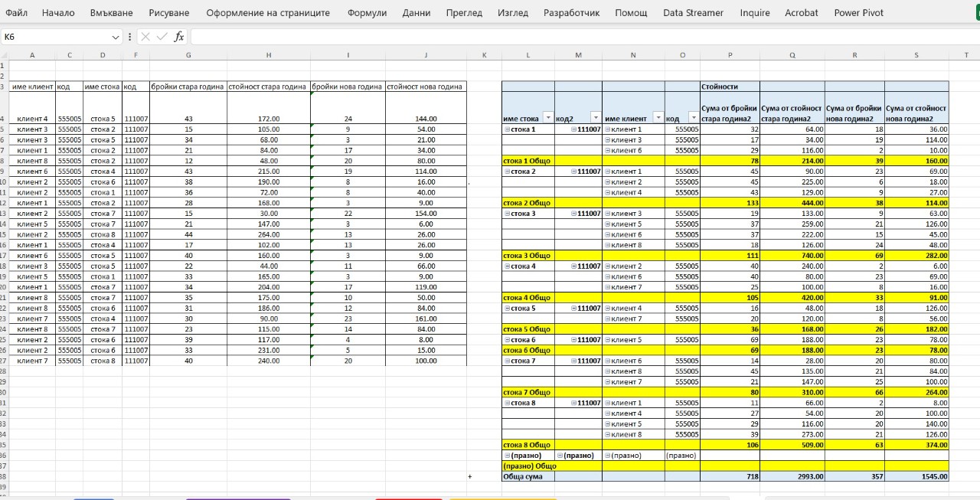
Task: Collapse the 'стока 1' pivot group
Action: [x=507, y=129]
